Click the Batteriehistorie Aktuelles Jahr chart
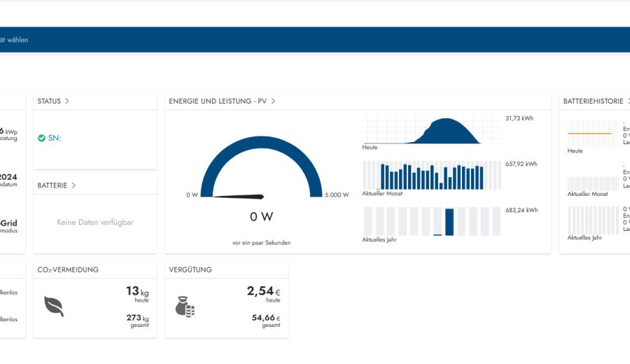This screenshot has height=364, width=630. (x=591, y=220)
